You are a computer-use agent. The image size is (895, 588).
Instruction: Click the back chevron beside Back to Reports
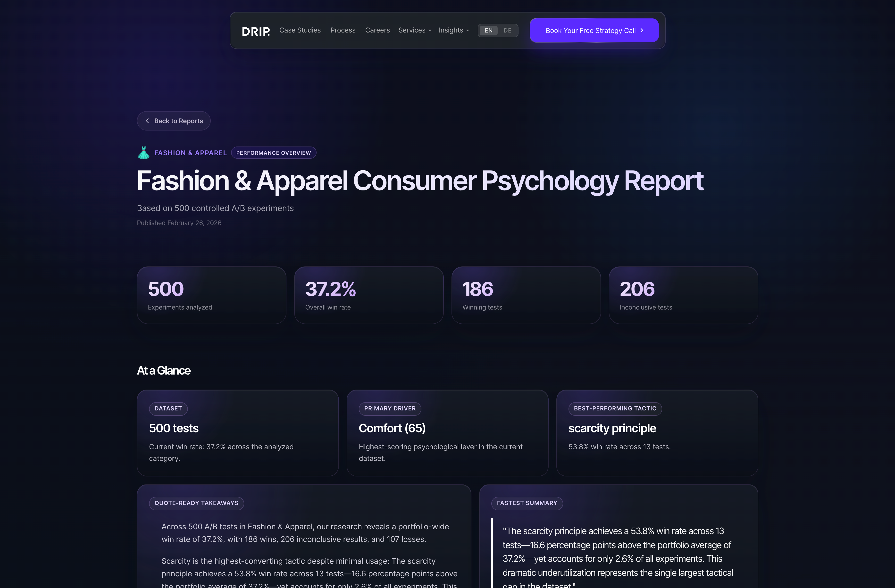point(147,121)
